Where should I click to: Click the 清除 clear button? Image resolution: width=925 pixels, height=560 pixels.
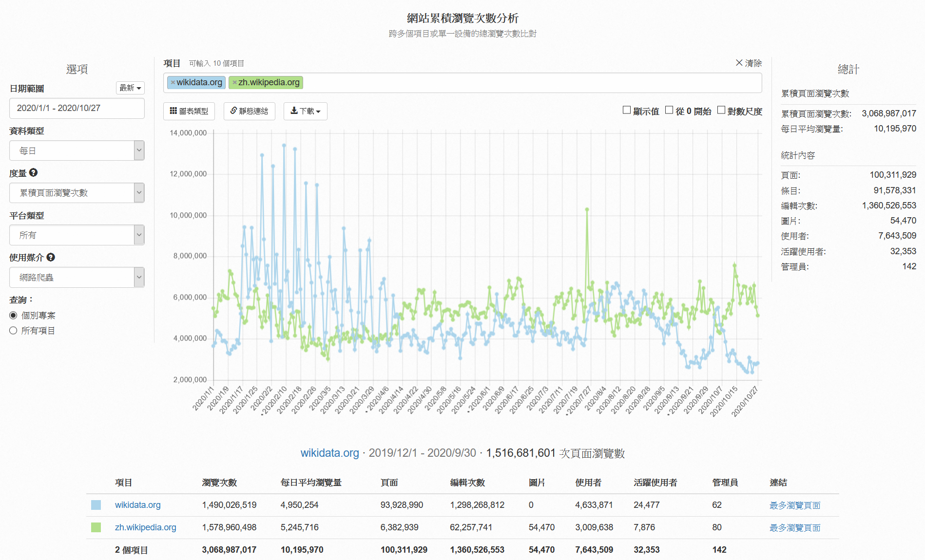[x=749, y=63]
